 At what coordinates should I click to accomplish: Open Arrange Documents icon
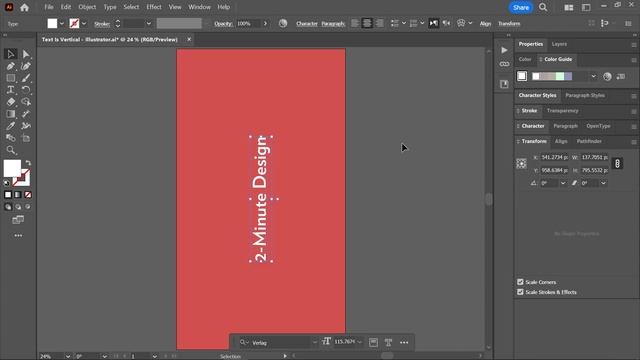(569, 7)
